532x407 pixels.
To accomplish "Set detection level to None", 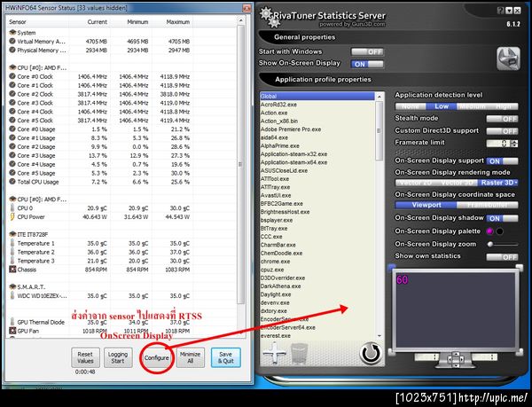I will [x=411, y=106].
